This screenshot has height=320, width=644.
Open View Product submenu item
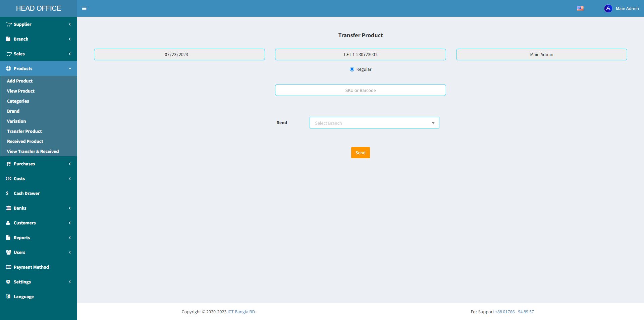tap(21, 91)
